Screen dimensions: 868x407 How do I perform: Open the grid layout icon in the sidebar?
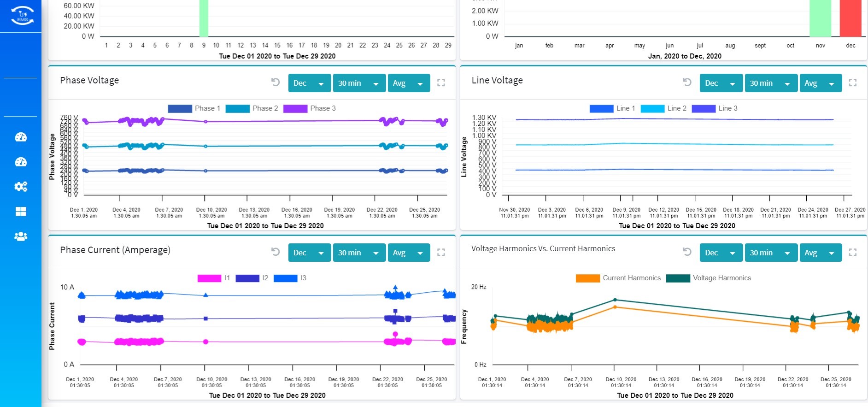pos(21,212)
